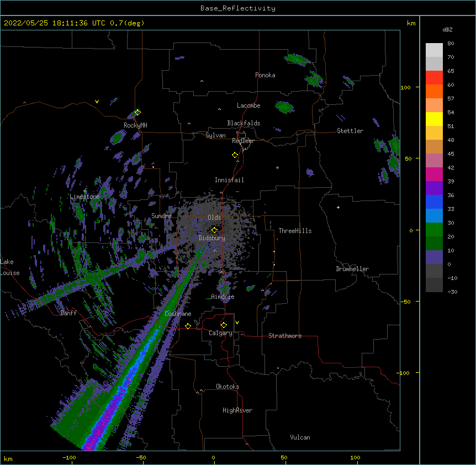
Task: Click the Calgary label
Action: click(x=220, y=333)
